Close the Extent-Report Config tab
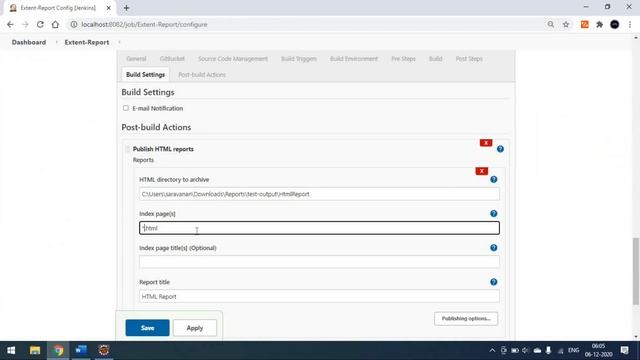The height and width of the screenshot is (360, 640). point(109,8)
